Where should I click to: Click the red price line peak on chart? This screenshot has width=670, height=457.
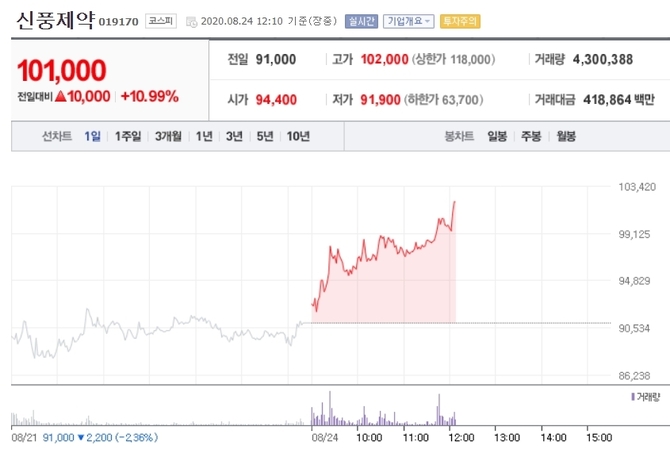(455, 202)
